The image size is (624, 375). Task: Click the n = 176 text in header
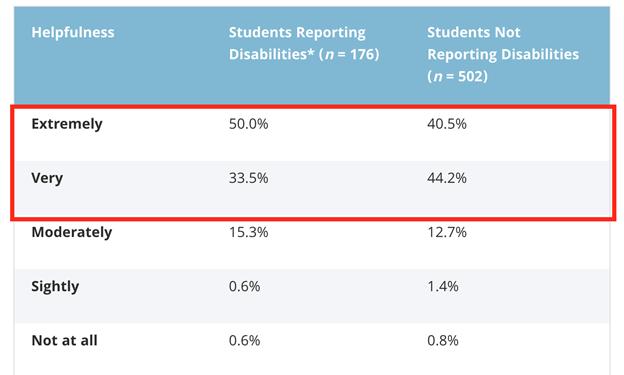point(349,55)
